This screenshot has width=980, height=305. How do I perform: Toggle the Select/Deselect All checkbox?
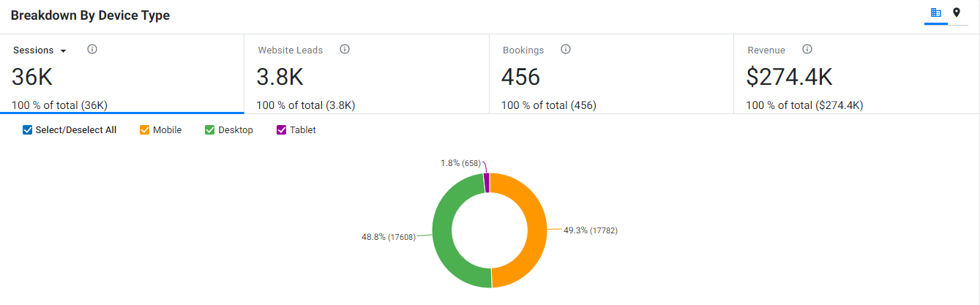coord(28,130)
